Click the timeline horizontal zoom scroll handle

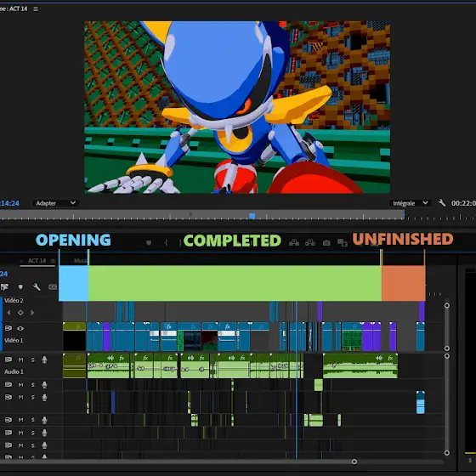click(x=354, y=462)
